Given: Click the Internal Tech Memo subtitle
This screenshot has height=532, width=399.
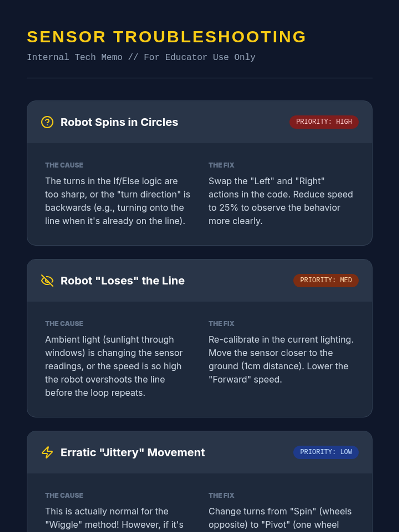Looking at the screenshot, I should point(141,57).
